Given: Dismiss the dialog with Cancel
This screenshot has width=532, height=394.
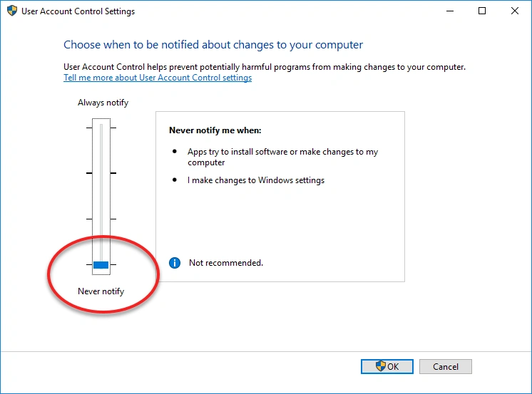Looking at the screenshot, I should (446, 366).
